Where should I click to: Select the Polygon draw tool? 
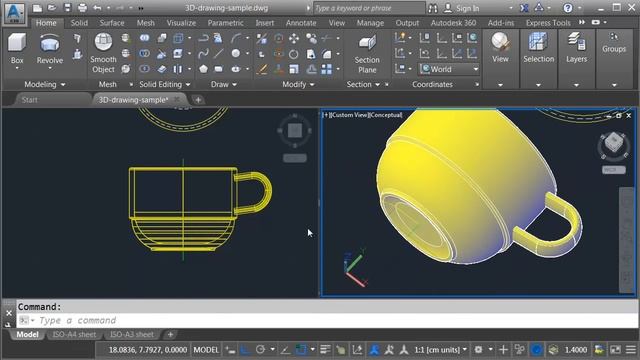(203, 69)
